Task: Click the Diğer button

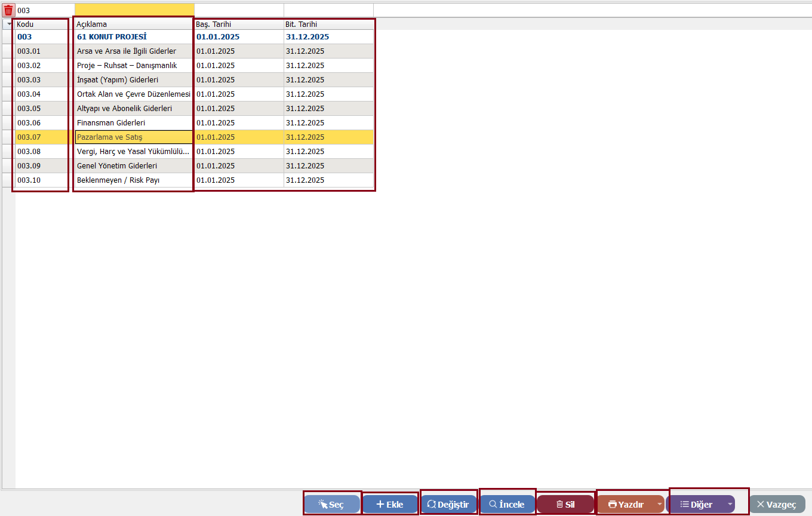Action: (x=696, y=504)
